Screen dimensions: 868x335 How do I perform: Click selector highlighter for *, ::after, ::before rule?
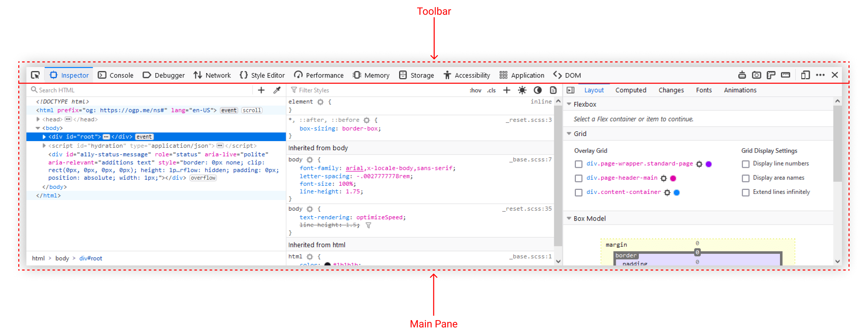[x=366, y=120]
